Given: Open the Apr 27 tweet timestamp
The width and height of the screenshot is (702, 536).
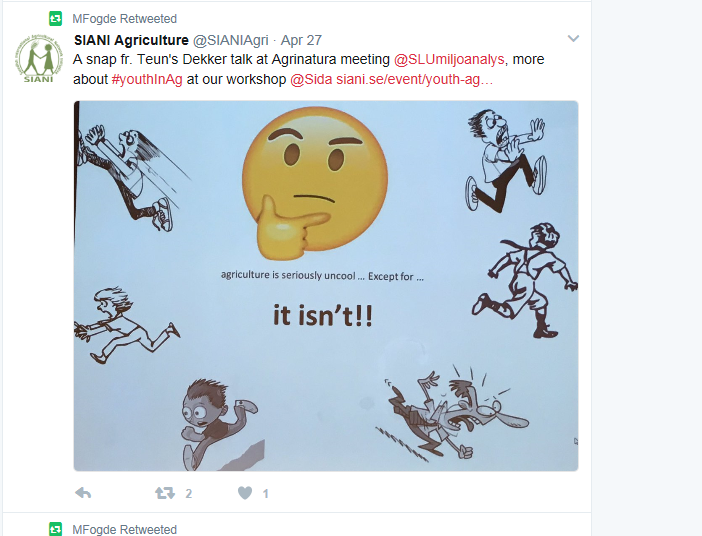Looking at the screenshot, I should click(301, 40).
